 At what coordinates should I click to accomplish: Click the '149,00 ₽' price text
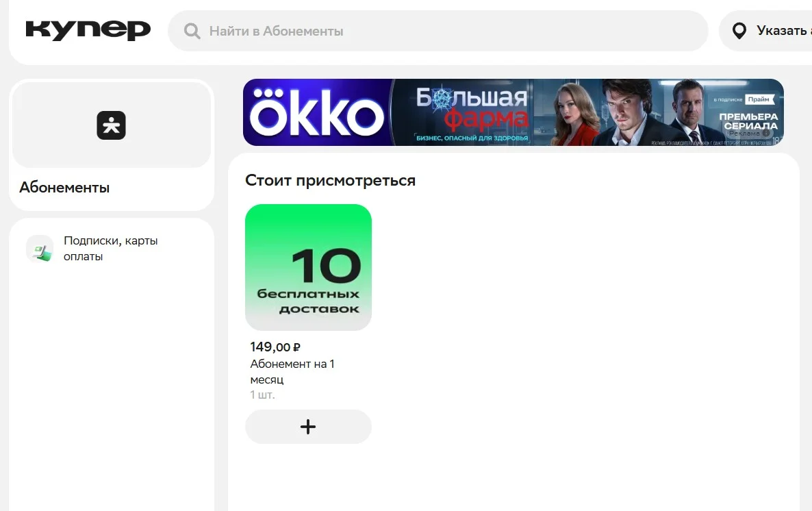275,347
